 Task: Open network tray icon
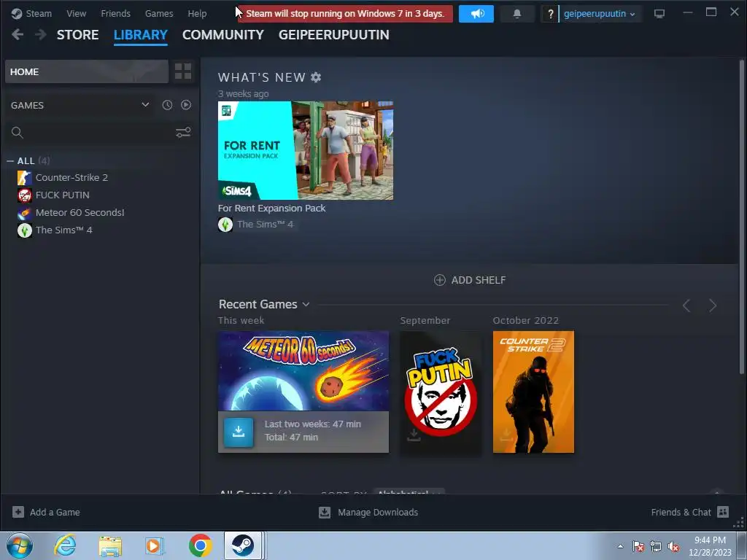[x=656, y=546]
